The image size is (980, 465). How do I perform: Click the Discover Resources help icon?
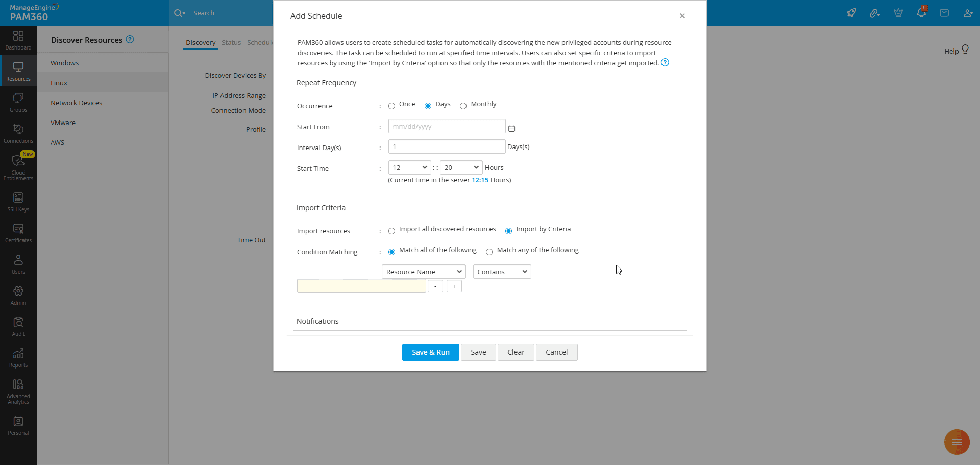pyautogui.click(x=130, y=40)
